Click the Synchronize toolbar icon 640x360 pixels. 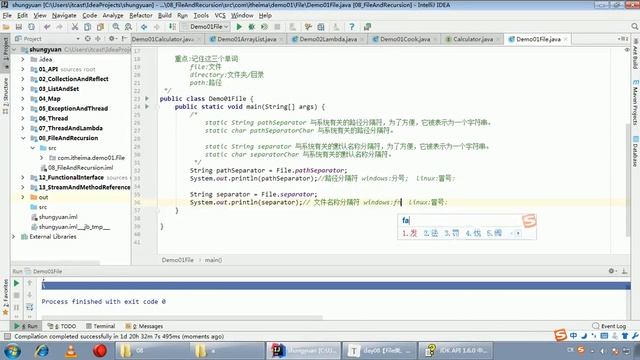coord(31,27)
